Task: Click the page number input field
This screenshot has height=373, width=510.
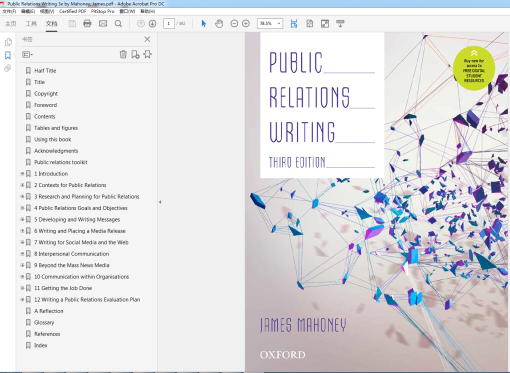Action: [x=169, y=24]
